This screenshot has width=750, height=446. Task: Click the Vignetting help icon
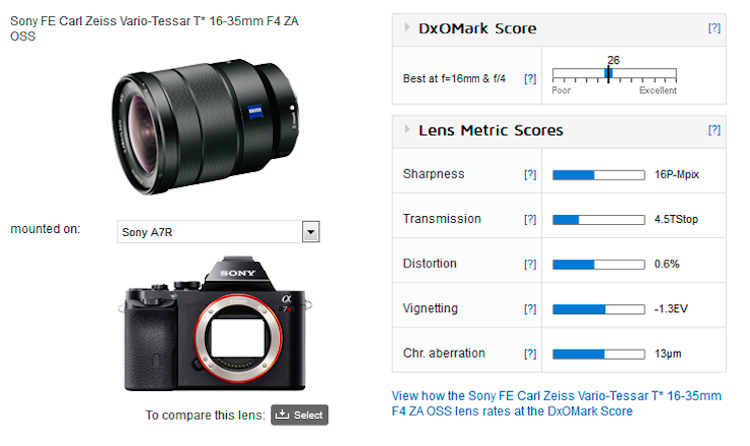pos(530,309)
